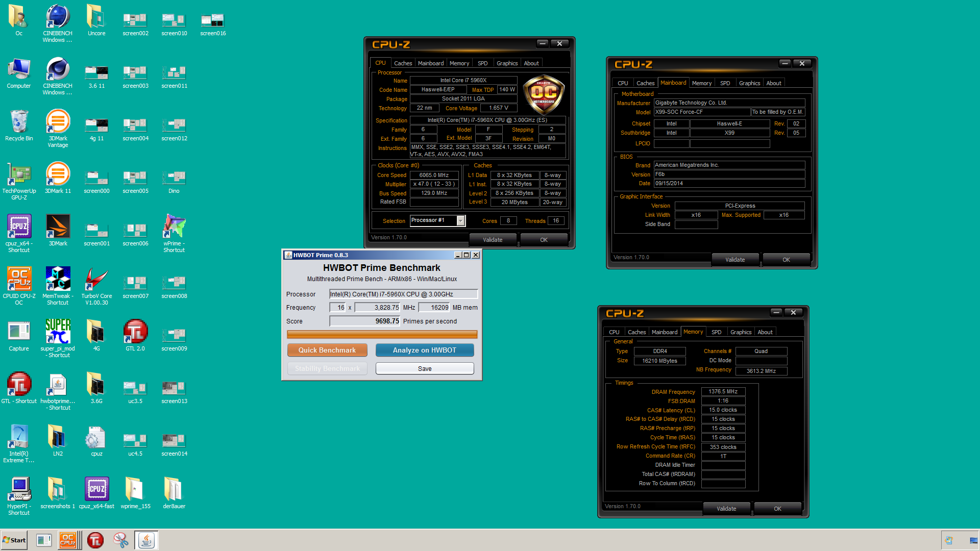Click Validate in Memory CPU-Z window
980x551 pixels.
pyautogui.click(x=726, y=509)
